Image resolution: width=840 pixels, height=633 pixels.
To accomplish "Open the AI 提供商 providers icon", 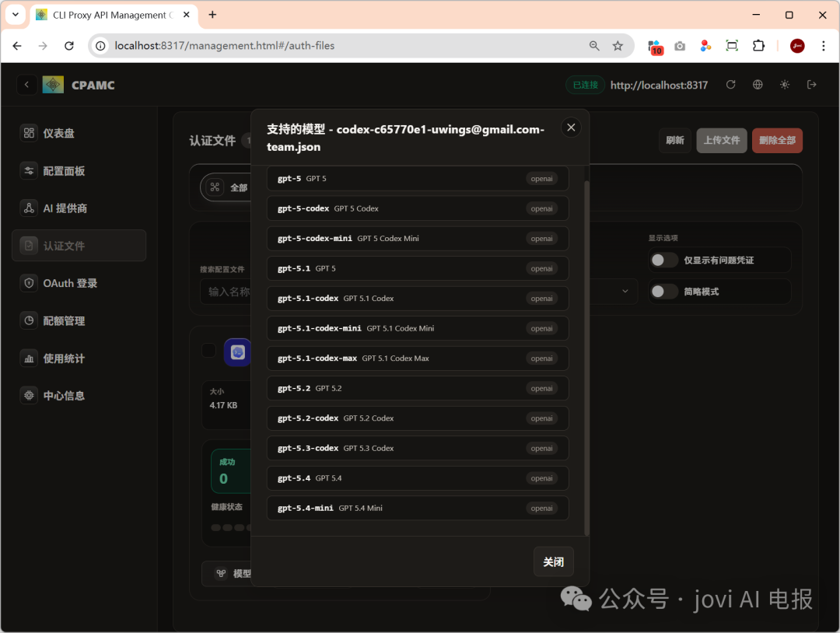I will pos(29,208).
